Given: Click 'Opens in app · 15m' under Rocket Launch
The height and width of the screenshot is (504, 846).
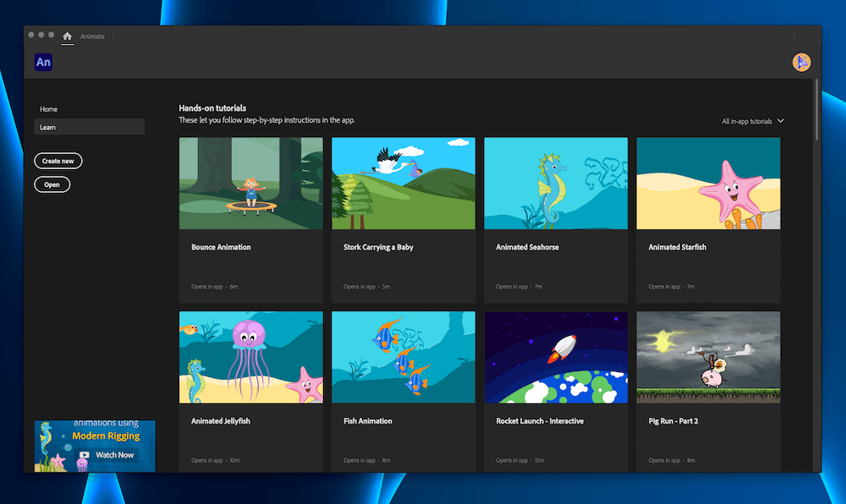Looking at the screenshot, I should click(x=520, y=460).
